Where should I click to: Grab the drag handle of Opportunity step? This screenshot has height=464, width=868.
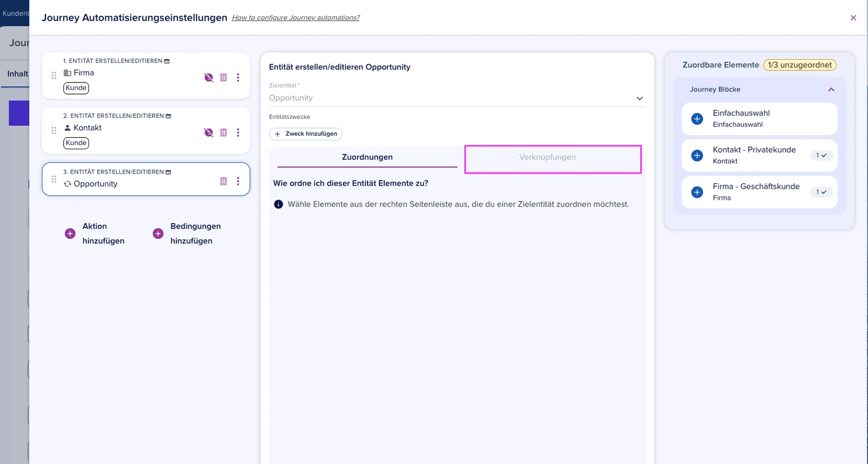click(54, 179)
